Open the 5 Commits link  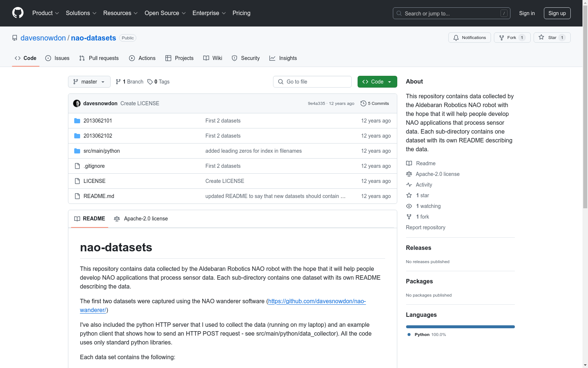375,103
